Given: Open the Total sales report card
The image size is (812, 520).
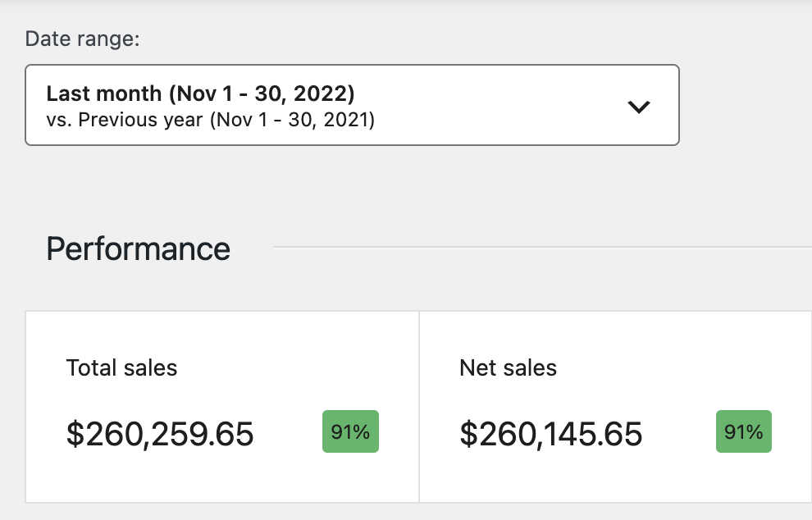Looking at the screenshot, I should pos(222,476).
